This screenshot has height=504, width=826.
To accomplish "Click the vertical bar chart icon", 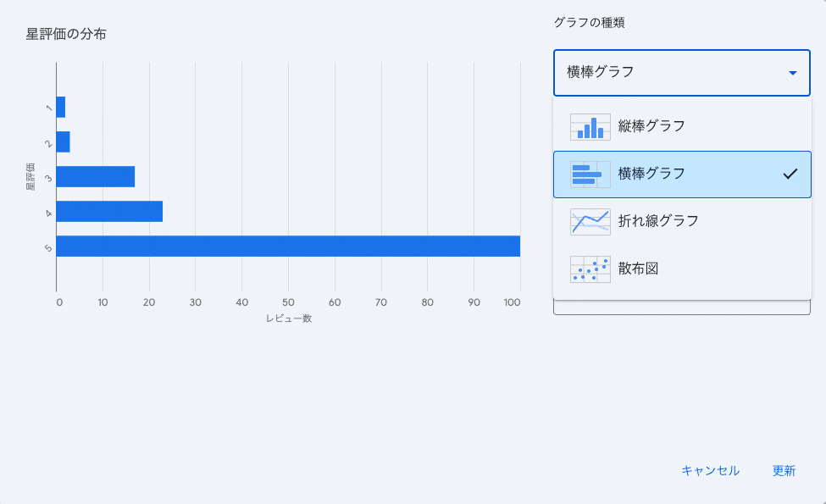I will tap(590, 126).
